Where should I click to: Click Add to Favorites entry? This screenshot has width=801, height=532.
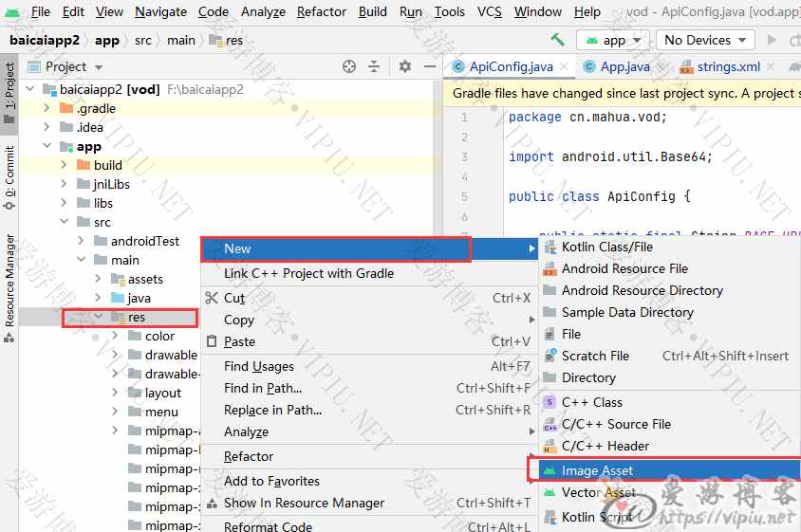click(x=370, y=481)
